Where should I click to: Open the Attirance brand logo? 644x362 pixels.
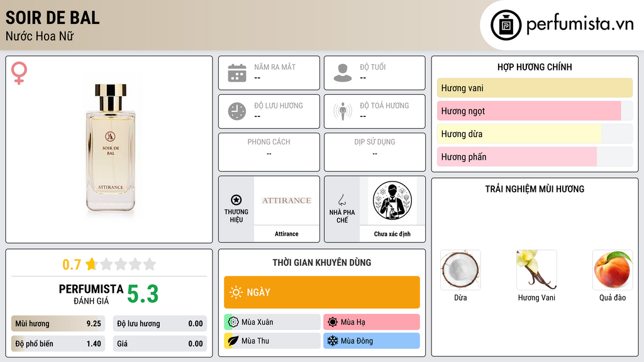(x=287, y=200)
